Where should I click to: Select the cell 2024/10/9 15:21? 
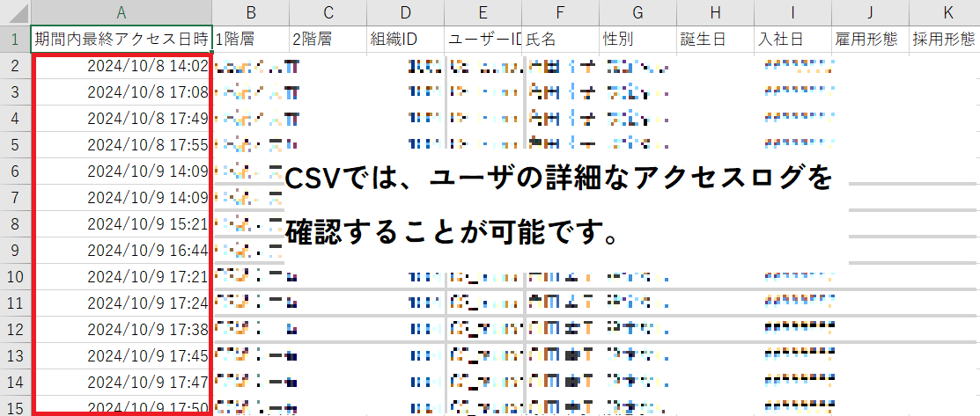click(122, 223)
